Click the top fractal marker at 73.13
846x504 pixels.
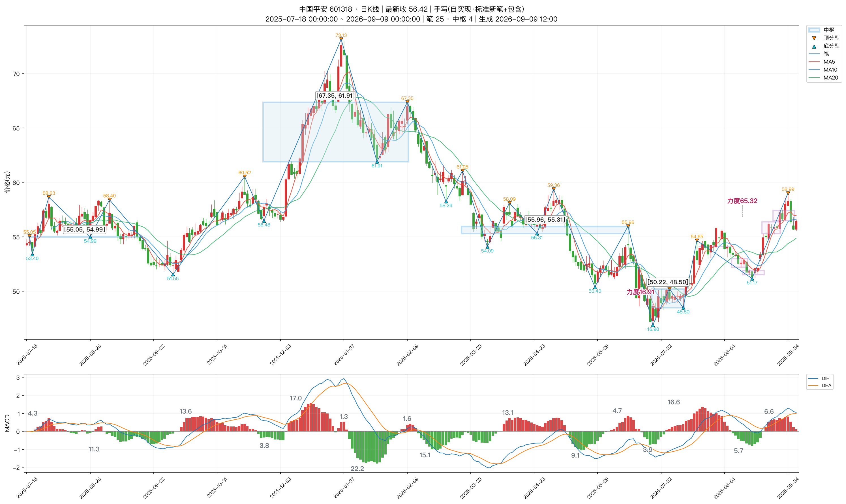coord(341,39)
